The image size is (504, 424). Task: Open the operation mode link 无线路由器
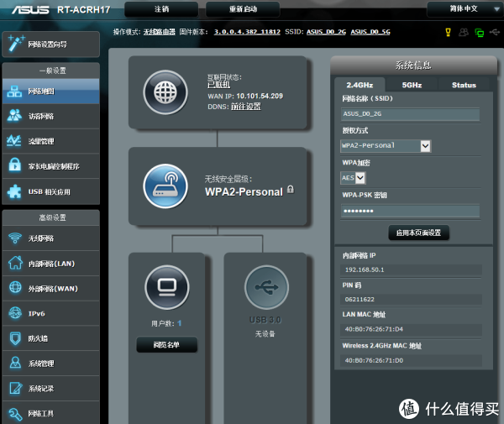tap(159, 32)
